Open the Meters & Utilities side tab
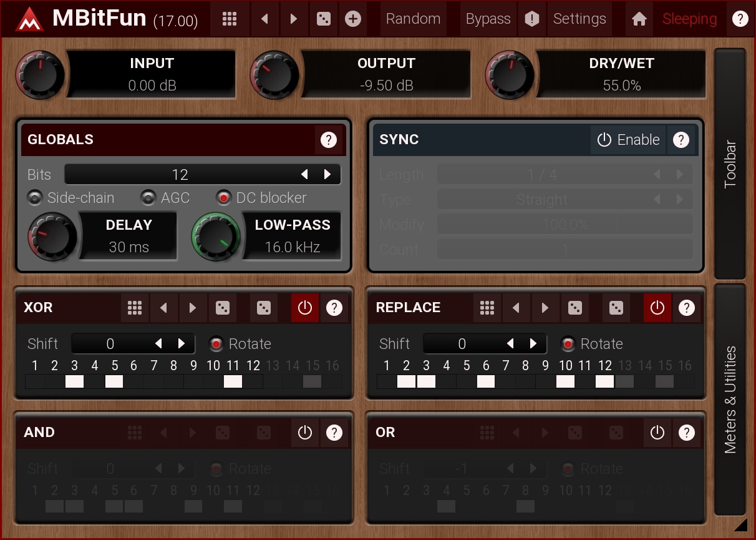 click(x=730, y=400)
